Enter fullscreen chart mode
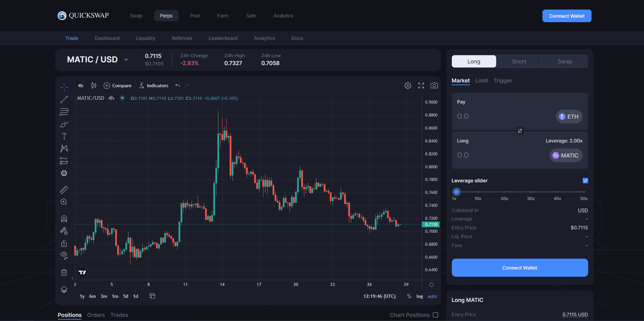This screenshot has width=644, height=321. point(421,86)
